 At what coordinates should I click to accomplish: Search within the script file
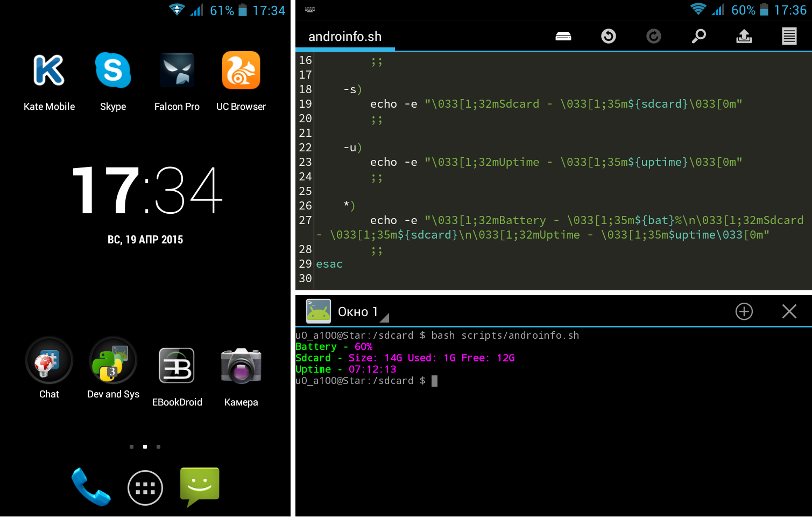coord(699,36)
